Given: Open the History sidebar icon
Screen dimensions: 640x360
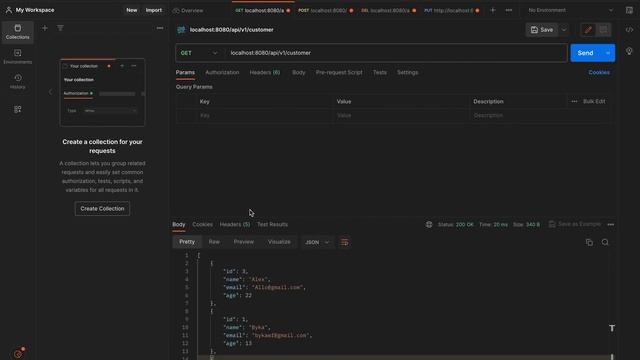Looking at the screenshot, I should [x=17, y=82].
